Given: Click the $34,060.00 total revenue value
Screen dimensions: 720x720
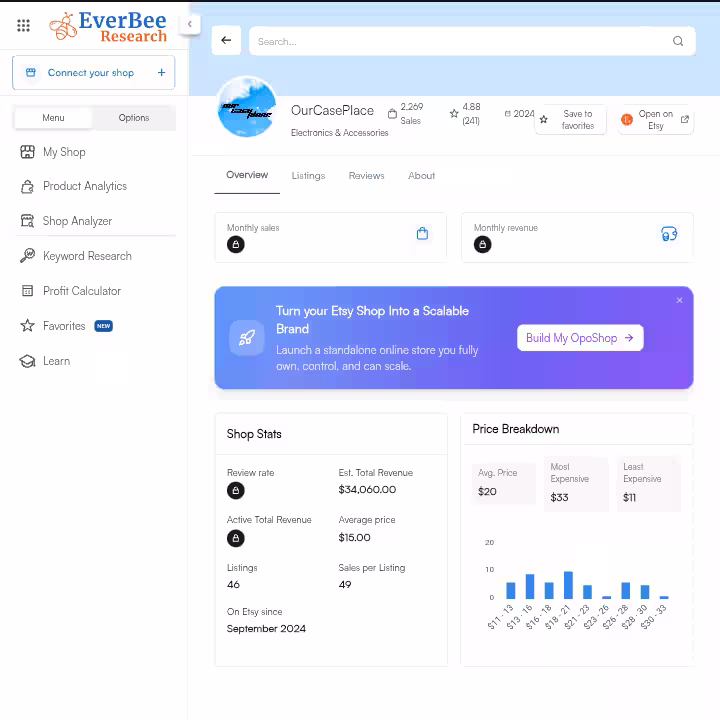Looking at the screenshot, I should click(367, 489).
